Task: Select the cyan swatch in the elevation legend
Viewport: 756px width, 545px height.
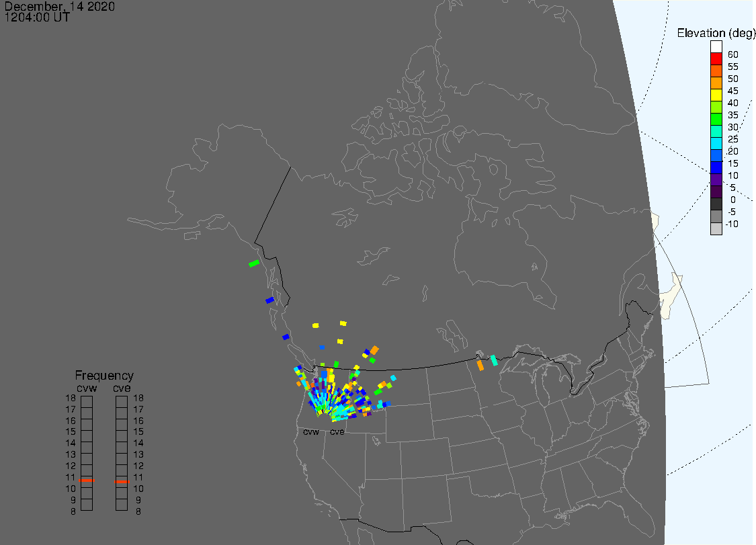Action: (716, 143)
